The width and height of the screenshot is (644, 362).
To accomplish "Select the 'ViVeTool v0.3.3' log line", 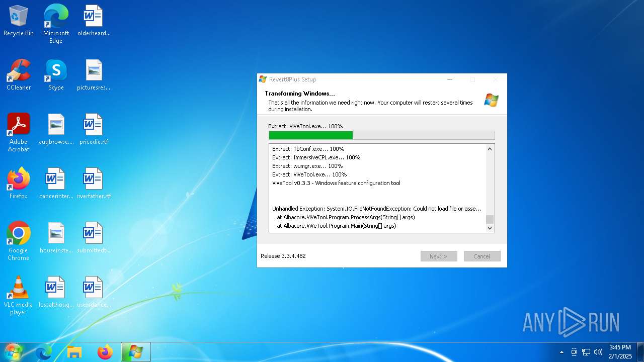I will (337, 183).
